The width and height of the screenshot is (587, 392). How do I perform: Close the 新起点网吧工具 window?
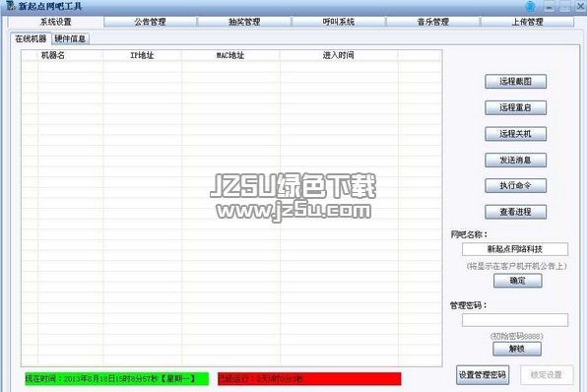point(581,6)
